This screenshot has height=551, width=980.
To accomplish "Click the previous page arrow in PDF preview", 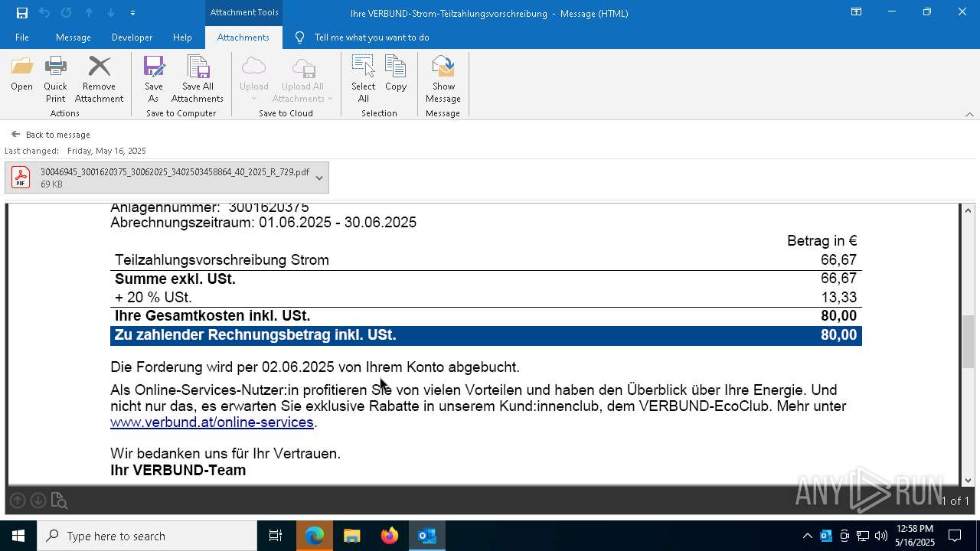I will tap(17, 500).
